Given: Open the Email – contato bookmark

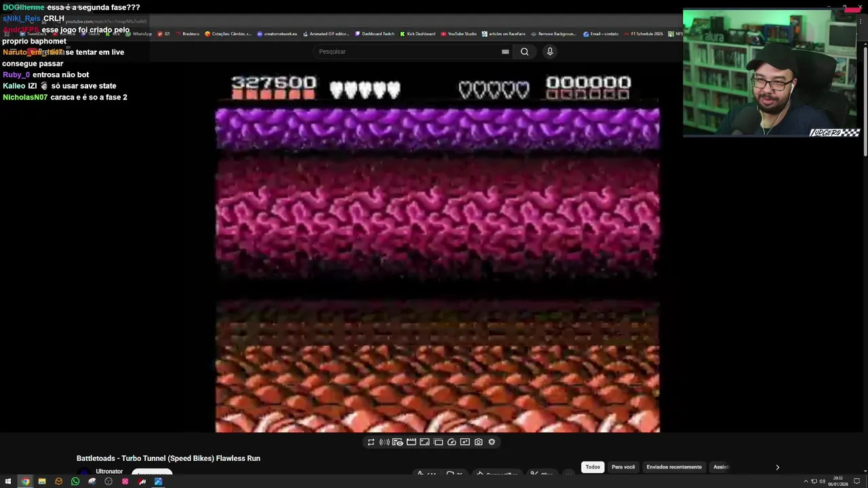Looking at the screenshot, I should [601, 34].
